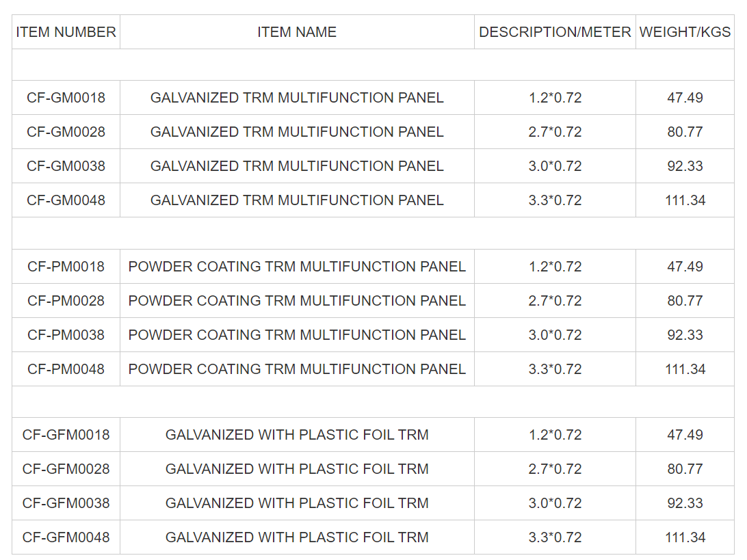Select item number CF-GM0028 cell
The width and height of the screenshot is (747, 560).
click(x=66, y=132)
